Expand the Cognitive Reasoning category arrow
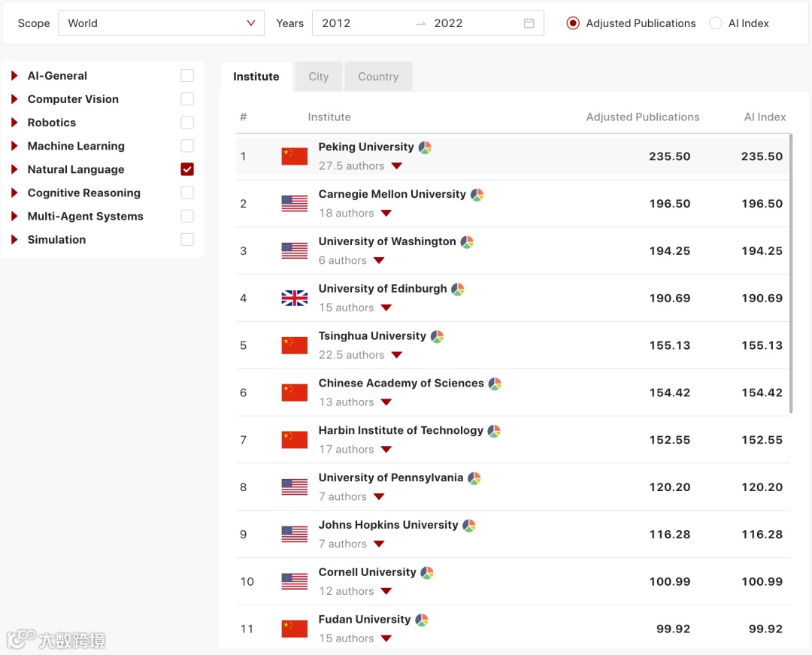Image resolution: width=812 pixels, height=655 pixels. 14,193
